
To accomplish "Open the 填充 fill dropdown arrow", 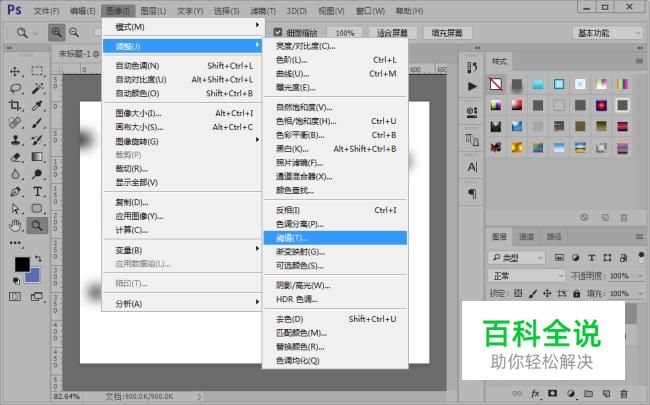I will tap(640, 293).
